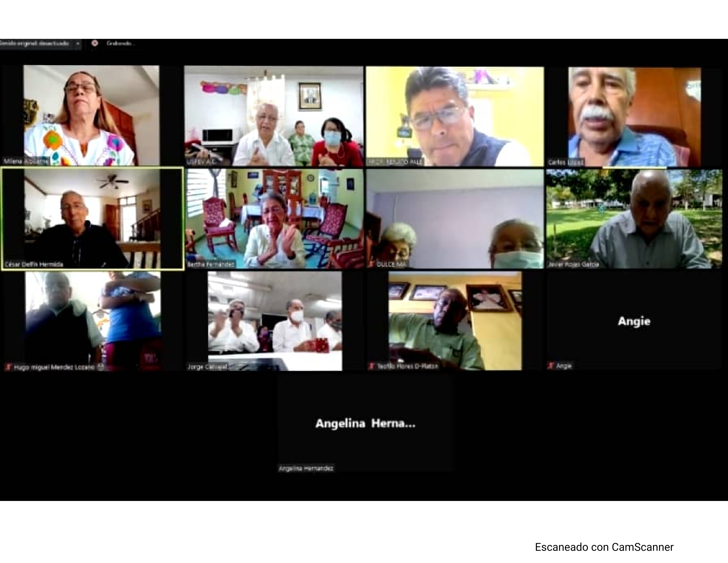Image resolution: width=728 pixels, height=563 pixels.
Task: Toggle the original sound button (Sonido original desactivado)
Action: click(35, 43)
